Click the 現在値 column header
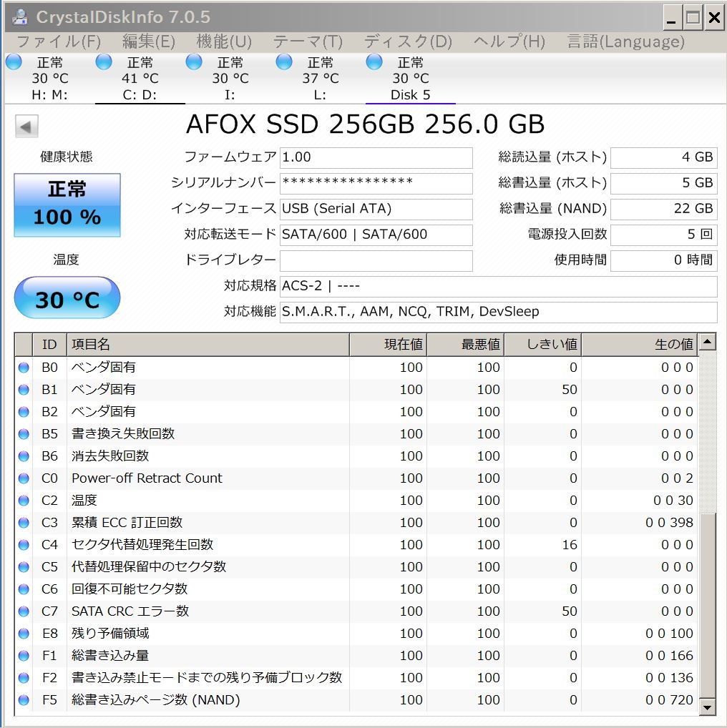The height and width of the screenshot is (728, 727). point(389,345)
